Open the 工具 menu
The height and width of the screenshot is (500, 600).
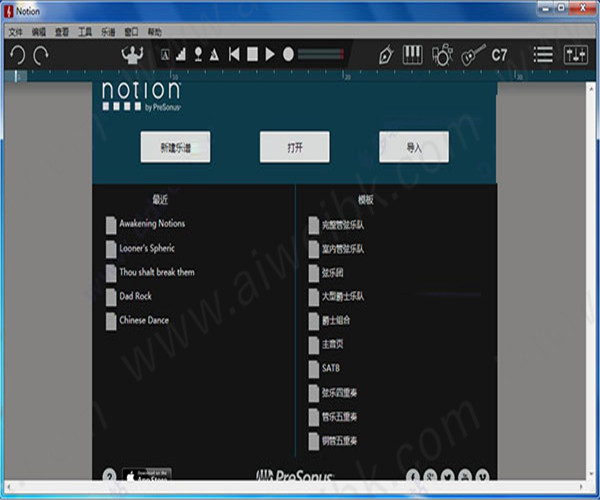coord(85,32)
